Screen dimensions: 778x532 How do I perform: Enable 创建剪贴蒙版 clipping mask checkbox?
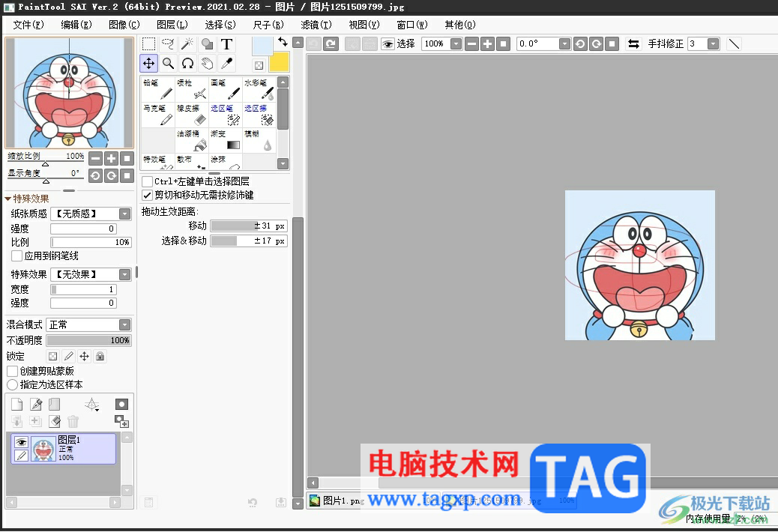coord(13,371)
